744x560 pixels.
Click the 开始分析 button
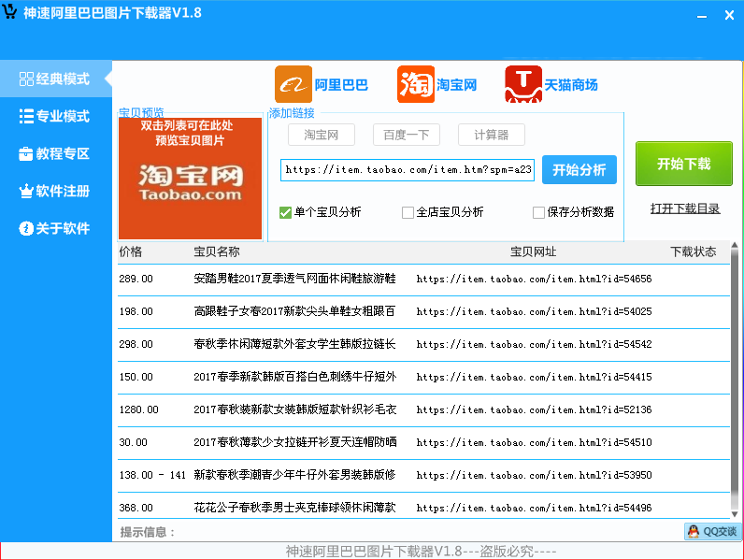point(579,170)
